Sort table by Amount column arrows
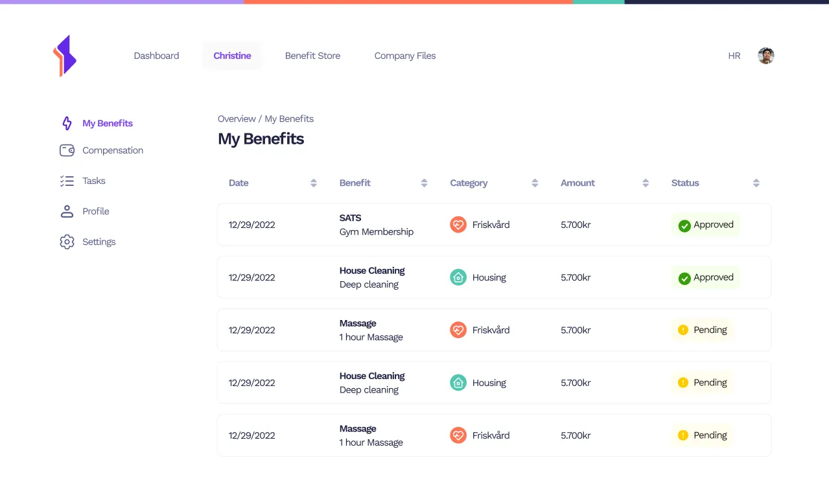The width and height of the screenshot is (829, 504). [646, 183]
